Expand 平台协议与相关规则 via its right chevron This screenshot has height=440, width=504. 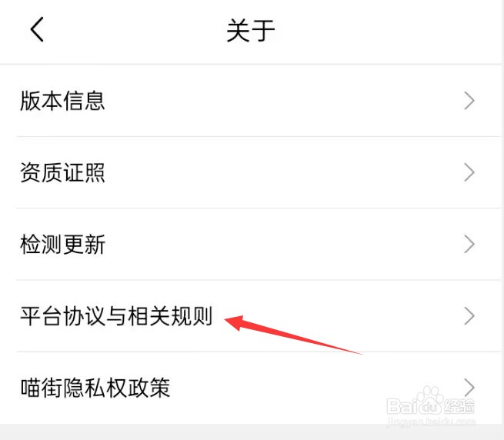pos(469,315)
